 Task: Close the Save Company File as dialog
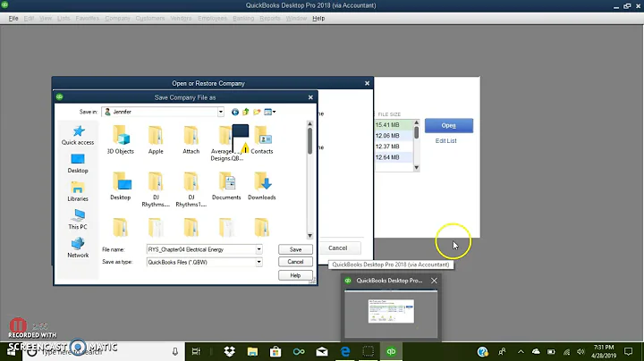(310, 97)
